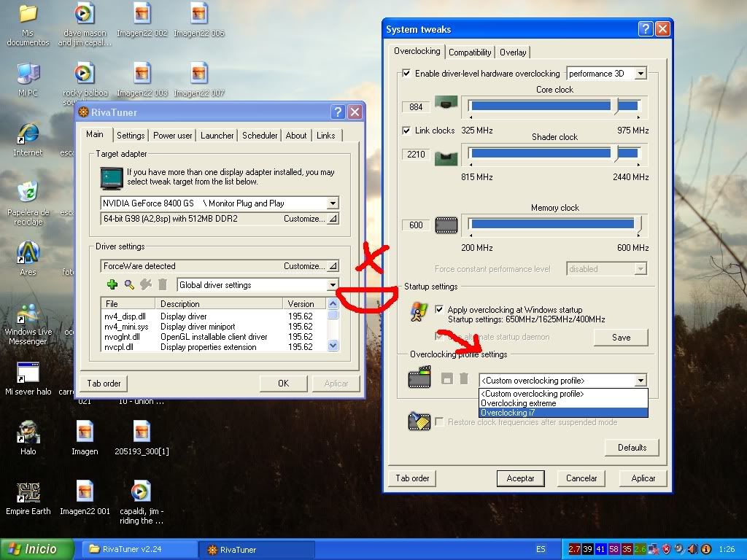This screenshot has width=747, height=560.
Task: Click Aceptar in System tweaks
Action: tap(520, 478)
